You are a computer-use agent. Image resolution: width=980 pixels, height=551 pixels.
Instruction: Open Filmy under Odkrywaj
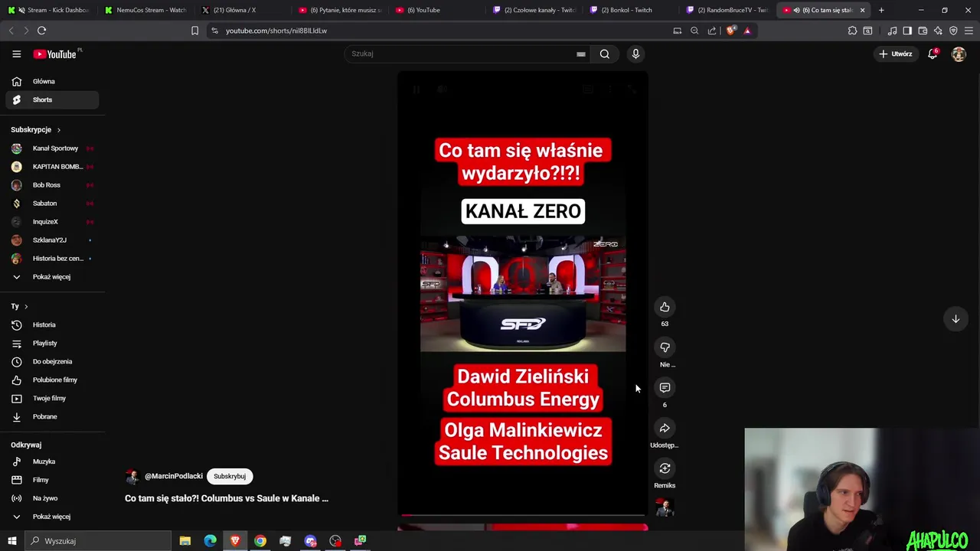coord(52,480)
